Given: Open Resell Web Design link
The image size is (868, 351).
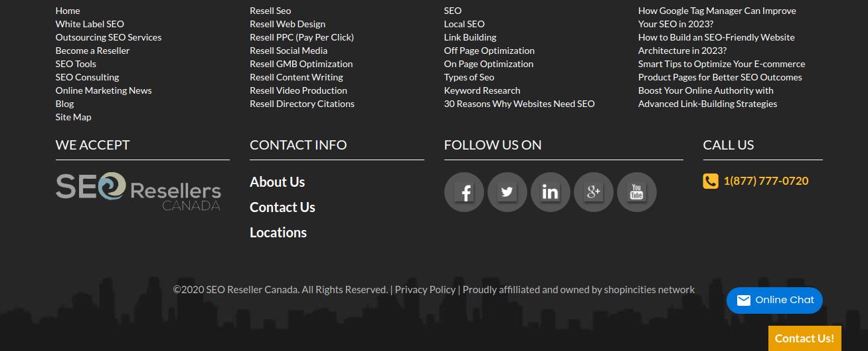Looking at the screenshot, I should [288, 24].
